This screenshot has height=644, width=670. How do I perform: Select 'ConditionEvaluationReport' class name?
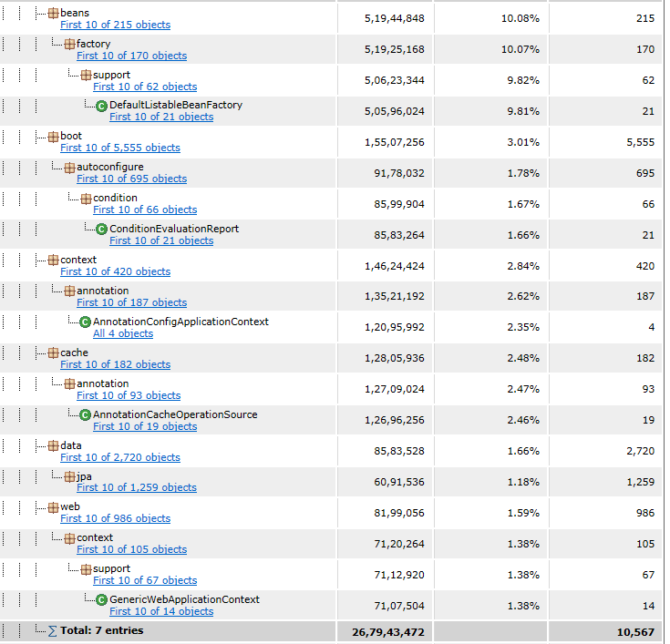[174, 229]
